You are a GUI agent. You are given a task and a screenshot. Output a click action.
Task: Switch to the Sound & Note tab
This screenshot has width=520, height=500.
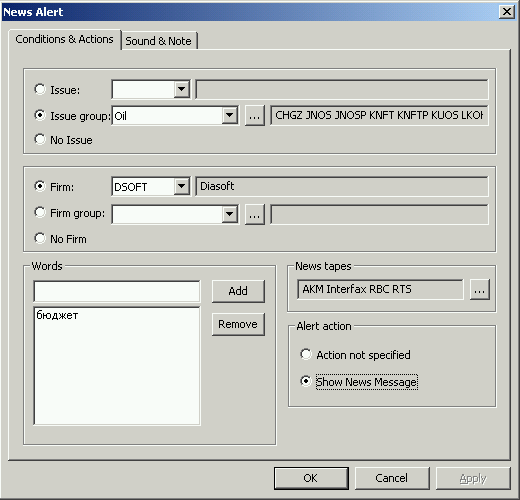tap(159, 41)
